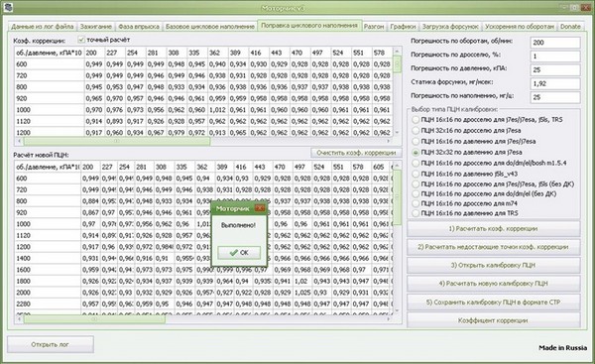Click lower table vertical scrollbar thumb
595x364 pixels.
397,197
